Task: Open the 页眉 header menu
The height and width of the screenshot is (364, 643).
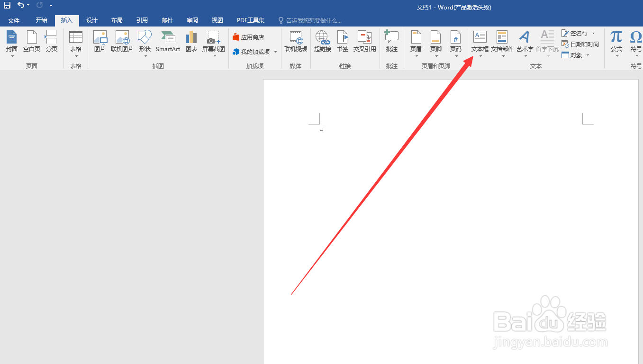Action: pyautogui.click(x=416, y=44)
